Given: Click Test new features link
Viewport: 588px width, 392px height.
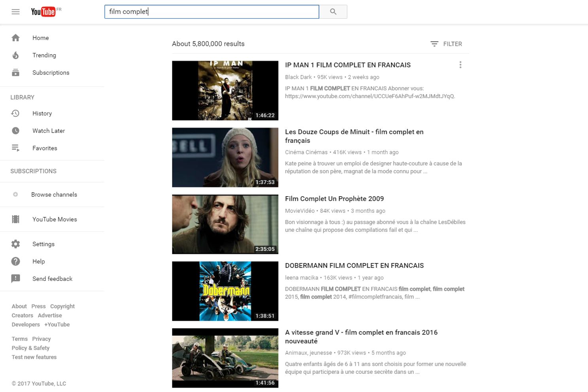Looking at the screenshot, I should point(34,357).
